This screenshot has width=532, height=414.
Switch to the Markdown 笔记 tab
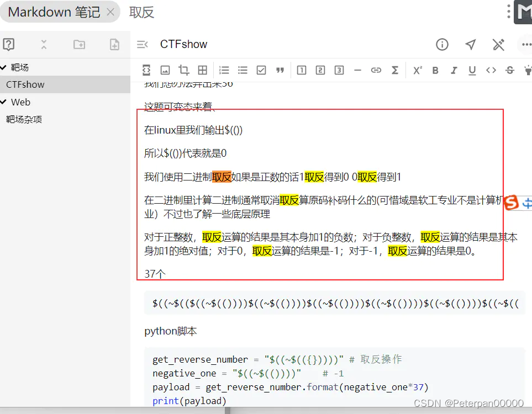54,12
